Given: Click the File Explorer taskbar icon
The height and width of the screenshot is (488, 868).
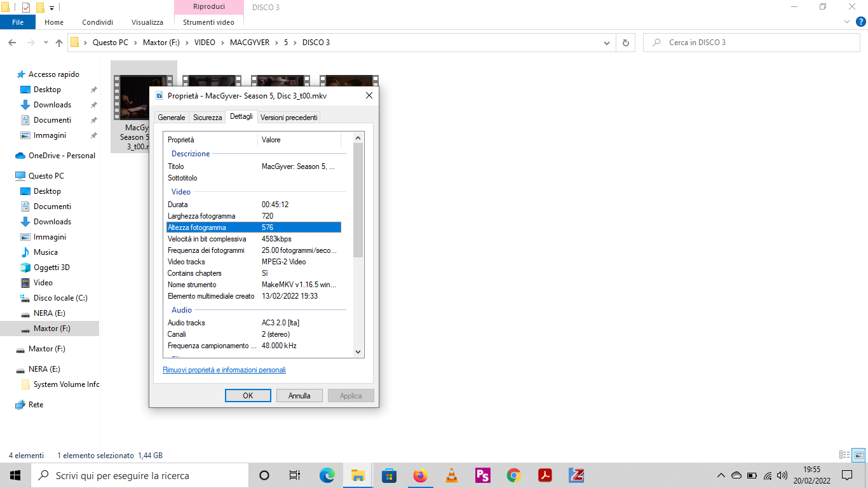Looking at the screenshot, I should [x=358, y=475].
